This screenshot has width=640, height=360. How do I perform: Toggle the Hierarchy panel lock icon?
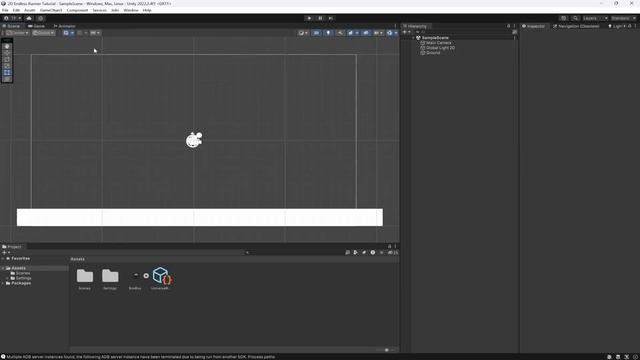(x=509, y=26)
